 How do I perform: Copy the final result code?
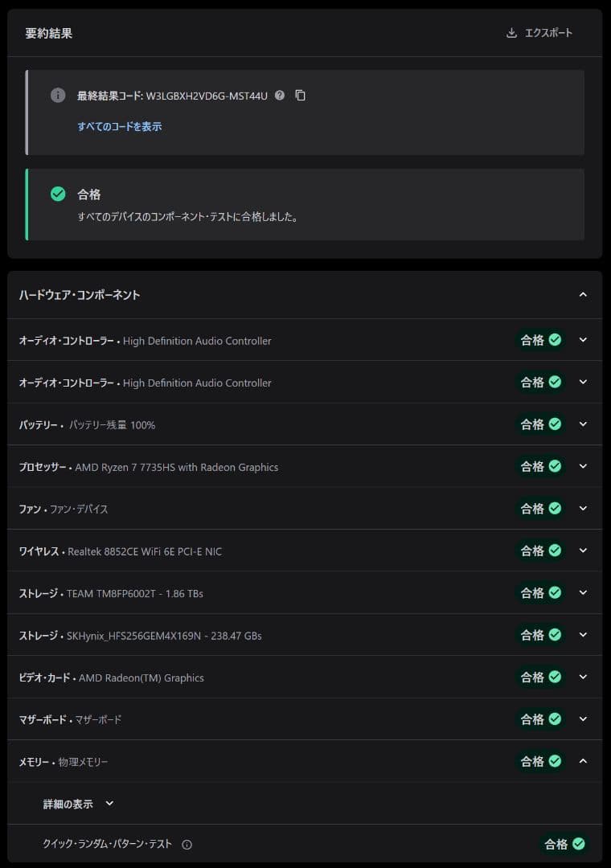[301, 96]
